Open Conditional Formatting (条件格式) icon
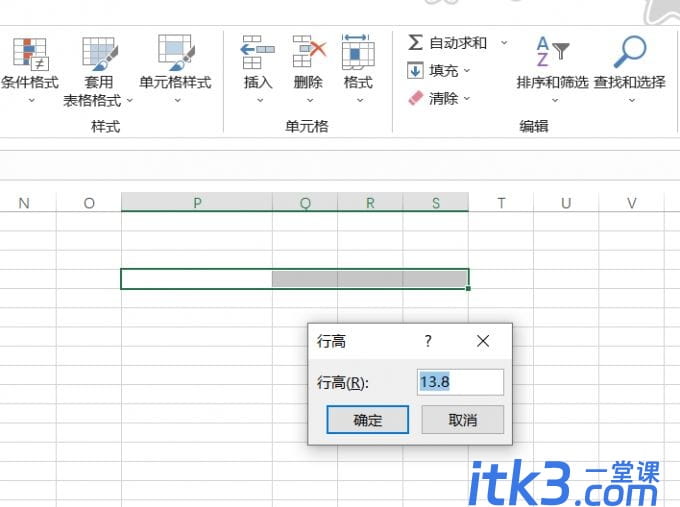Screen dimensions: 680x507 coord(30,54)
